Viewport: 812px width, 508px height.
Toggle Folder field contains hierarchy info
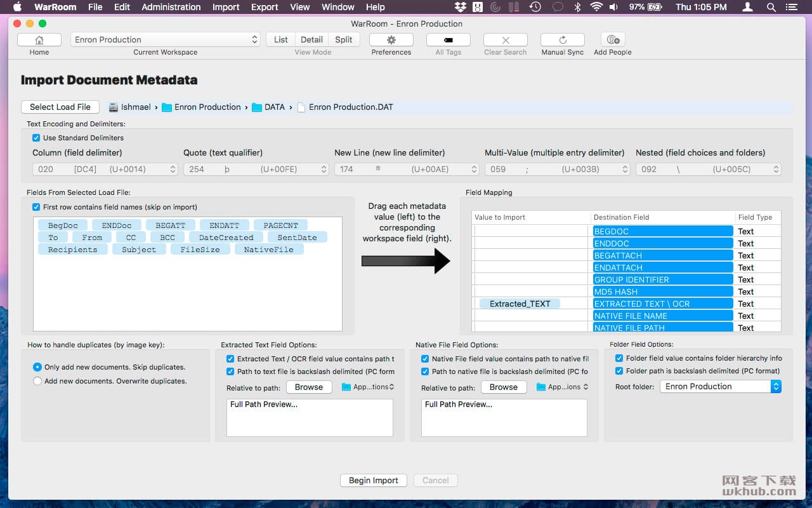pyautogui.click(x=619, y=358)
